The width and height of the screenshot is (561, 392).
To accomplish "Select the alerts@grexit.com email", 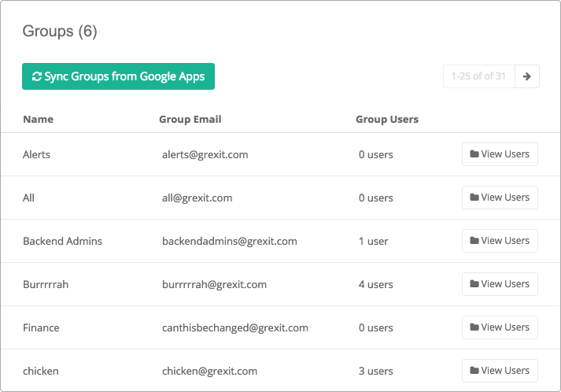I will 205,154.
